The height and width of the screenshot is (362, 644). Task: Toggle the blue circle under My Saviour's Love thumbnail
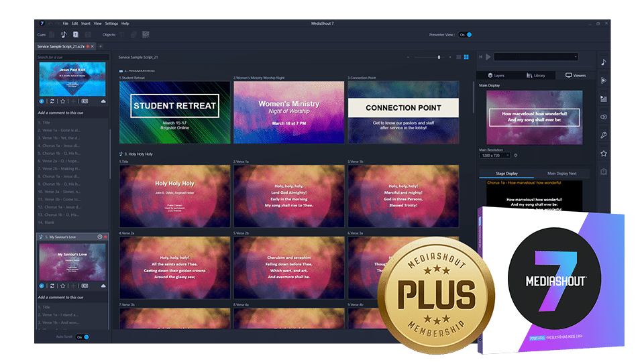click(x=42, y=286)
